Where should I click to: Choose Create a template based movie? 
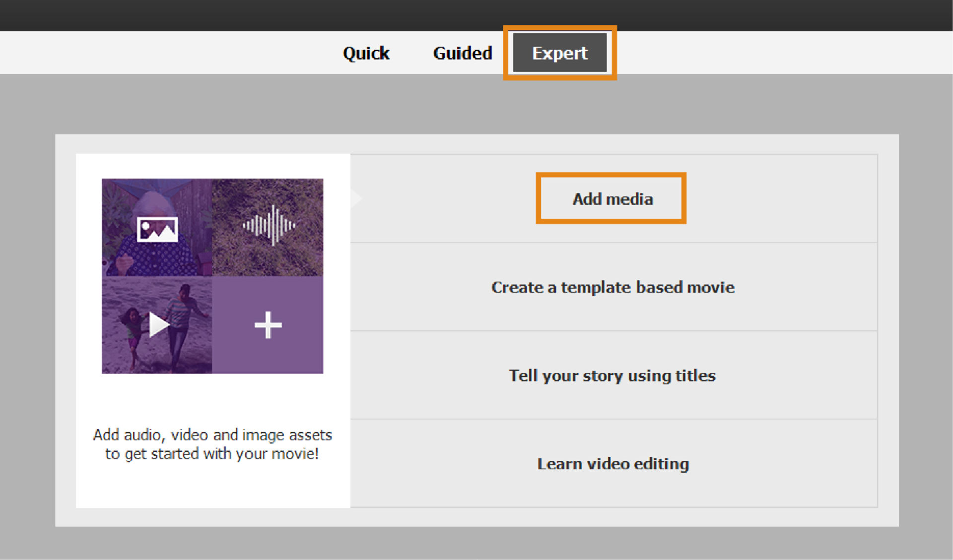(613, 287)
